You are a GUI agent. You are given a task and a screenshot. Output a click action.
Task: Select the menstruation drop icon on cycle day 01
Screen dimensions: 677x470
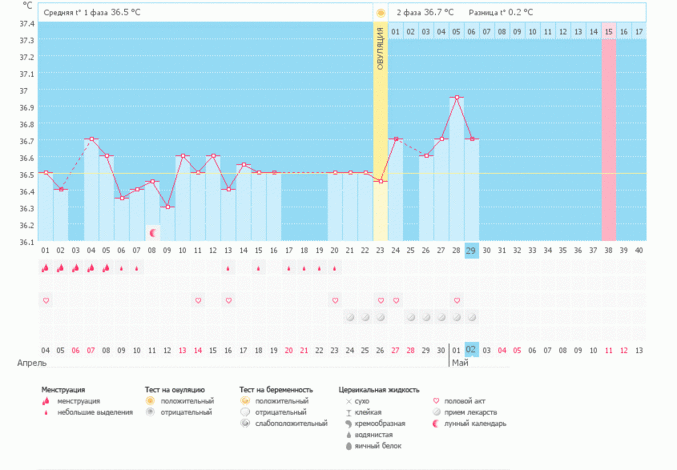pyautogui.click(x=46, y=268)
